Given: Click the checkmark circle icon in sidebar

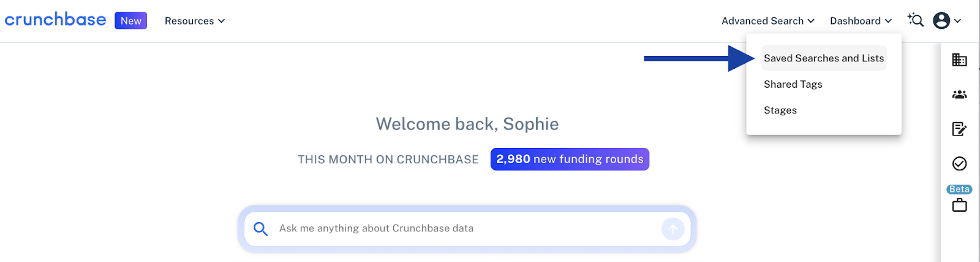Looking at the screenshot, I should [959, 163].
